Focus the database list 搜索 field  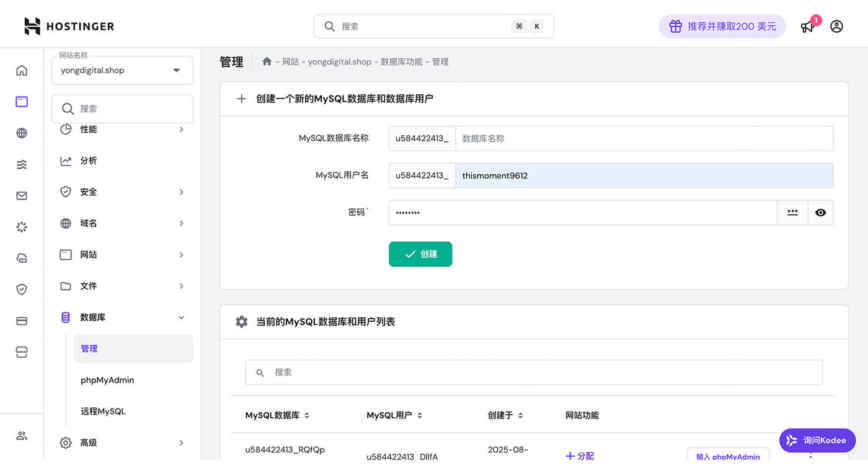coord(534,373)
